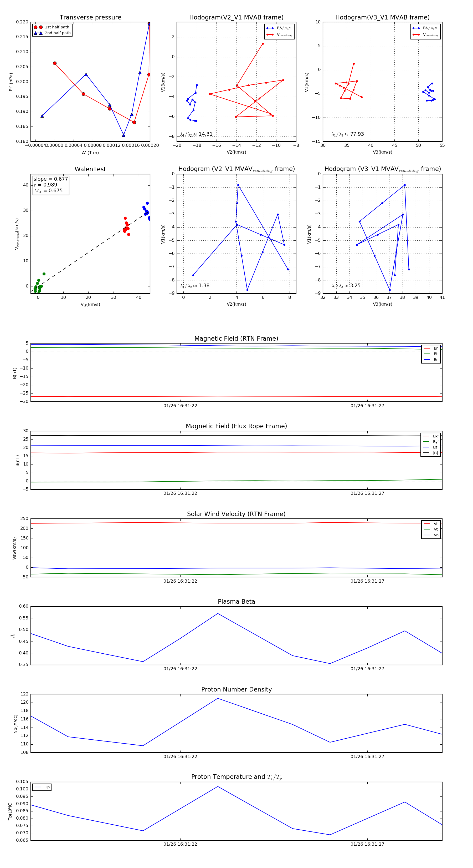
Task: Click the A' (T·m) axis label
Action: pyautogui.click(x=90, y=153)
